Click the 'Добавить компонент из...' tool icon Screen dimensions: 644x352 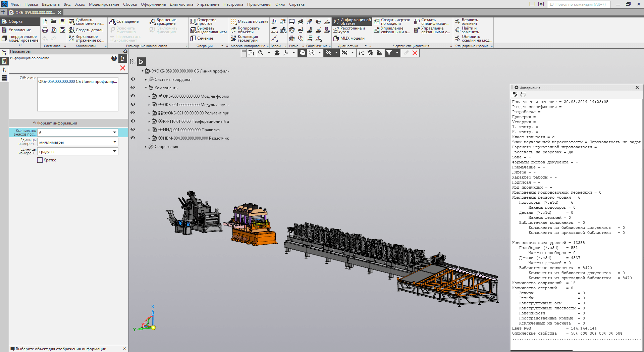(72, 22)
